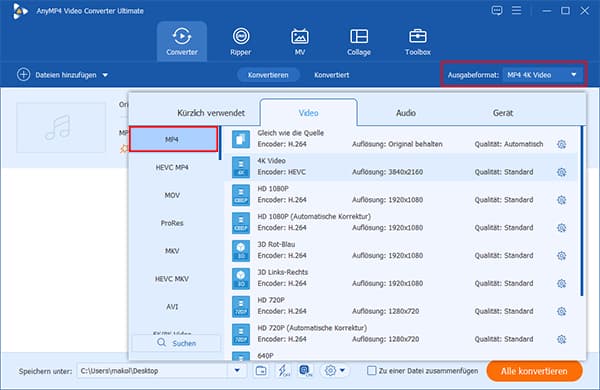Screen dimensions: 600x390
Task: Open the Collage module
Action: point(359,41)
